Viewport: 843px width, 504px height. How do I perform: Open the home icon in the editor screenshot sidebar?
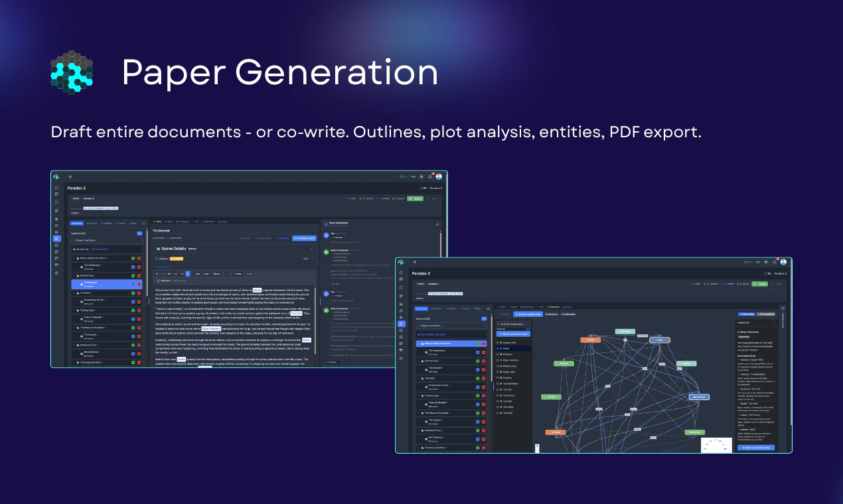tap(56, 187)
